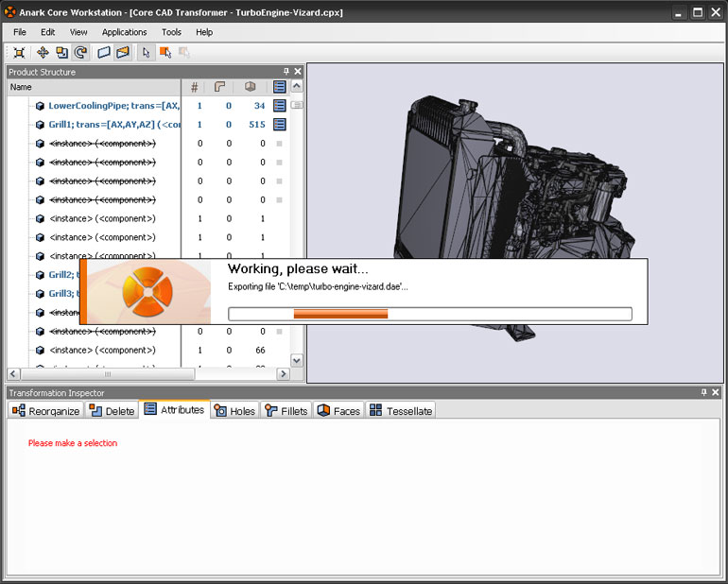Click the Fit to View toolbar icon
The height and width of the screenshot is (584, 728).
click(x=19, y=53)
